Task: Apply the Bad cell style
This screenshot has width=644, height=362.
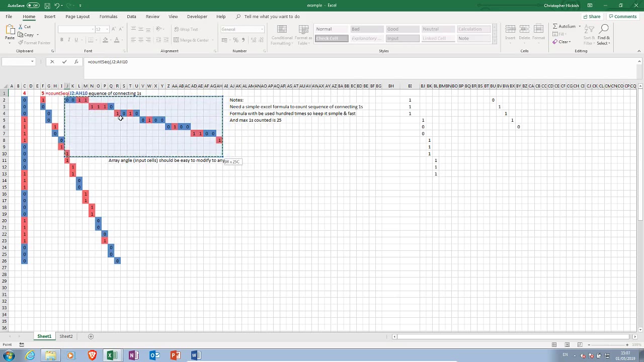Action: pyautogui.click(x=367, y=29)
